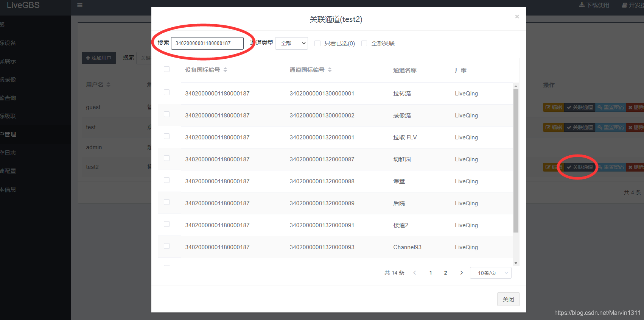Click the 下载使用 link in top bar
This screenshot has width=644, height=320.
pos(594,5)
